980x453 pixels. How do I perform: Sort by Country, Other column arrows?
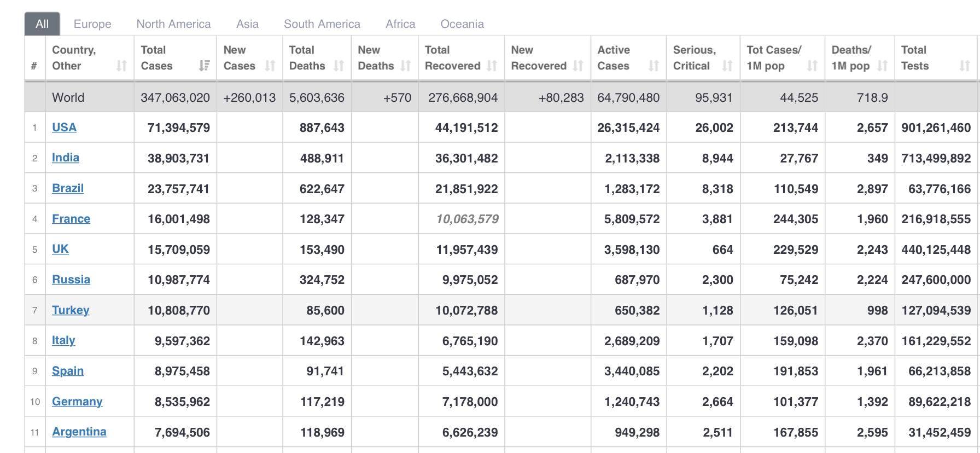[121, 66]
